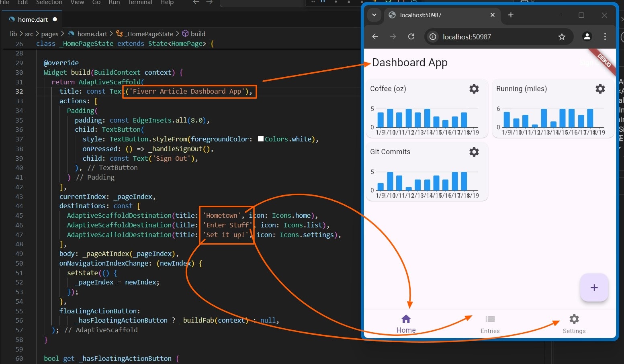Open the Run menu in VS Code

[114, 2]
